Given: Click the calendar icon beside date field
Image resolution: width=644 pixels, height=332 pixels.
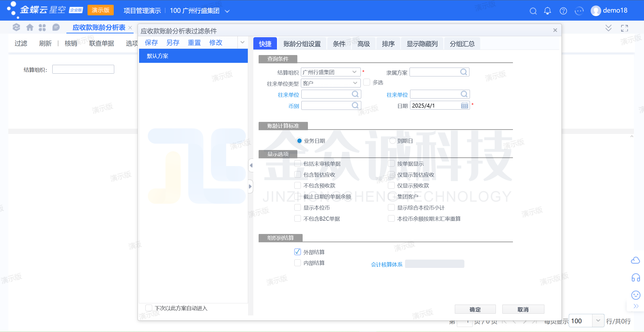Looking at the screenshot, I should [x=464, y=106].
